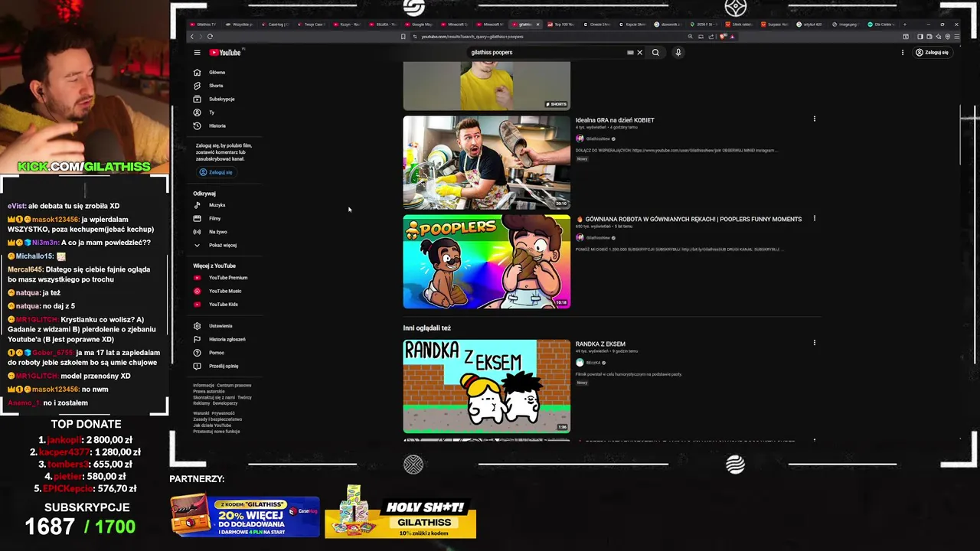Viewport: 980px width, 551px height.
Task: Open the POOPLERS video thumbnail
Action: pos(487,262)
